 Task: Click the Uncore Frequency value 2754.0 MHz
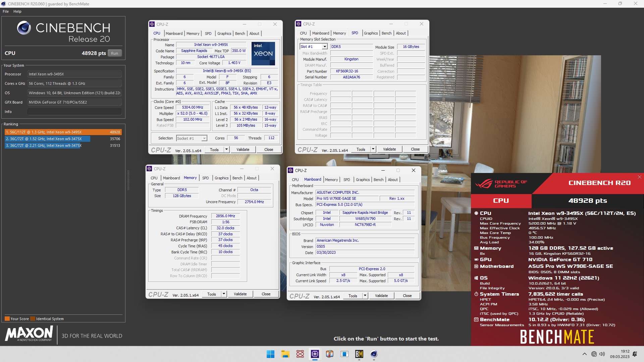pyautogui.click(x=254, y=202)
